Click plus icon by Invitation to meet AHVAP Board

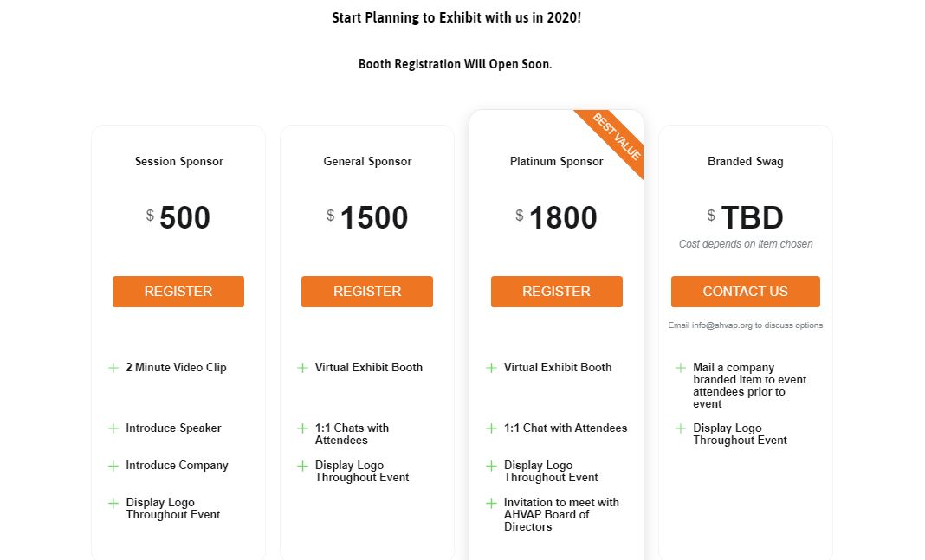click(492, 503)
